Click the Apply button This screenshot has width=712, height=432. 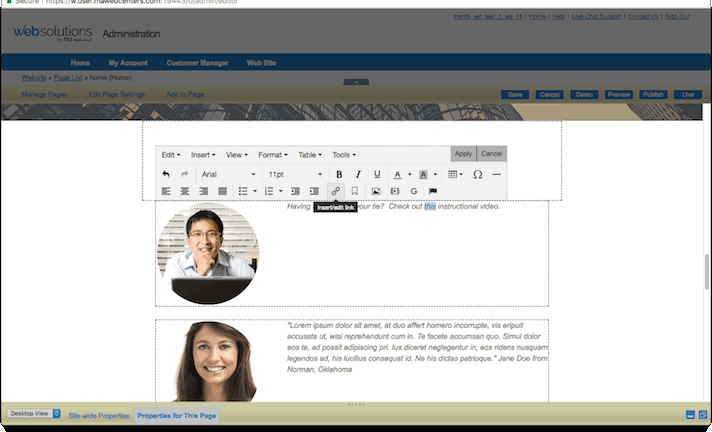(x=464, y=154)
